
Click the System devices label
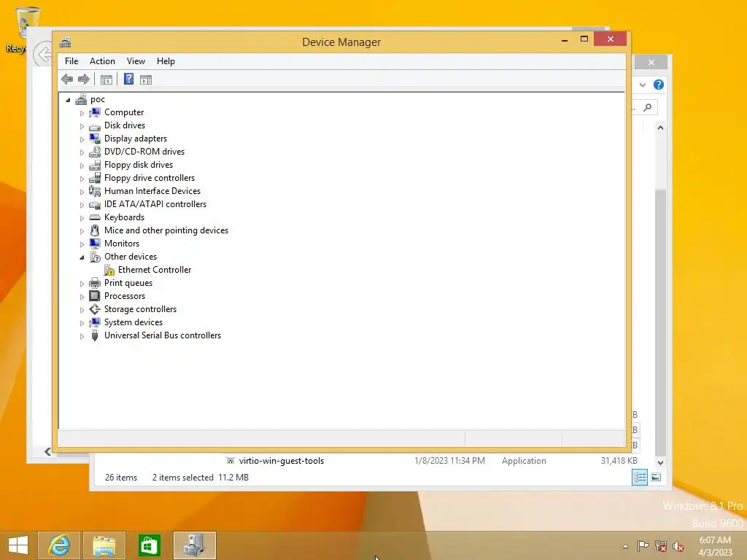[133, 322]
